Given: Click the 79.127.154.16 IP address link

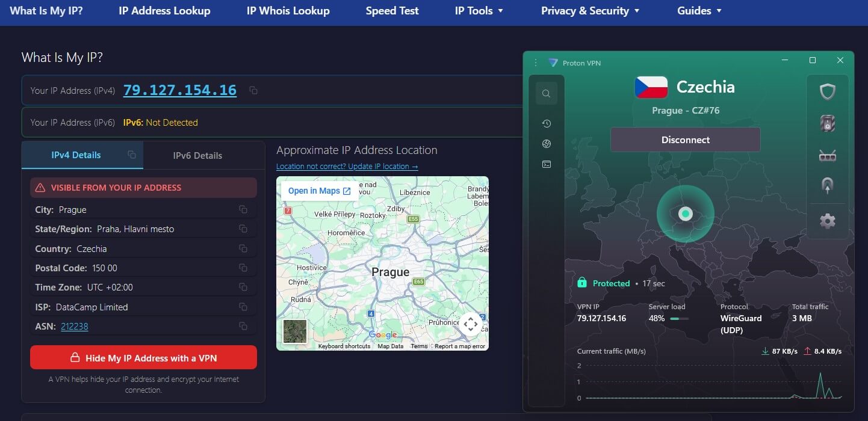Looking at the screenshot, I should pos(180,90).
